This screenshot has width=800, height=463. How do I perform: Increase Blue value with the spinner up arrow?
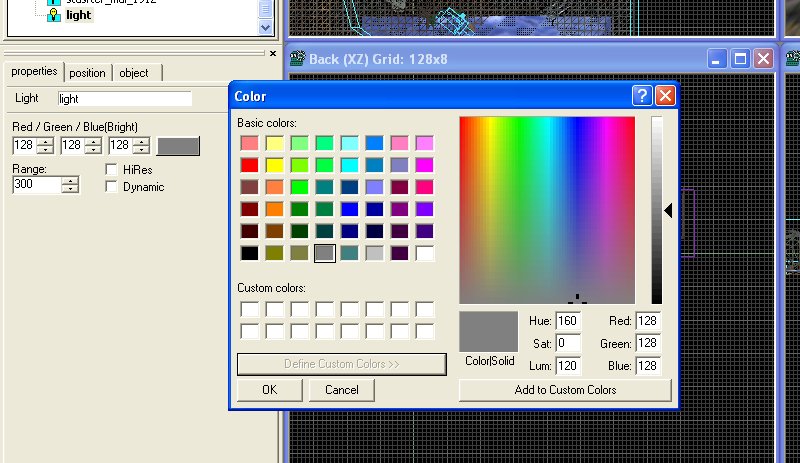pos(141,141)
